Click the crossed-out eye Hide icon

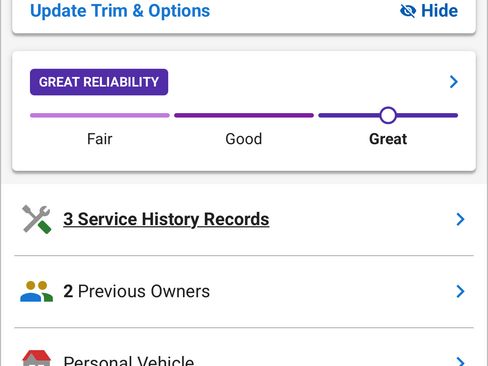(x=408, y=11)
